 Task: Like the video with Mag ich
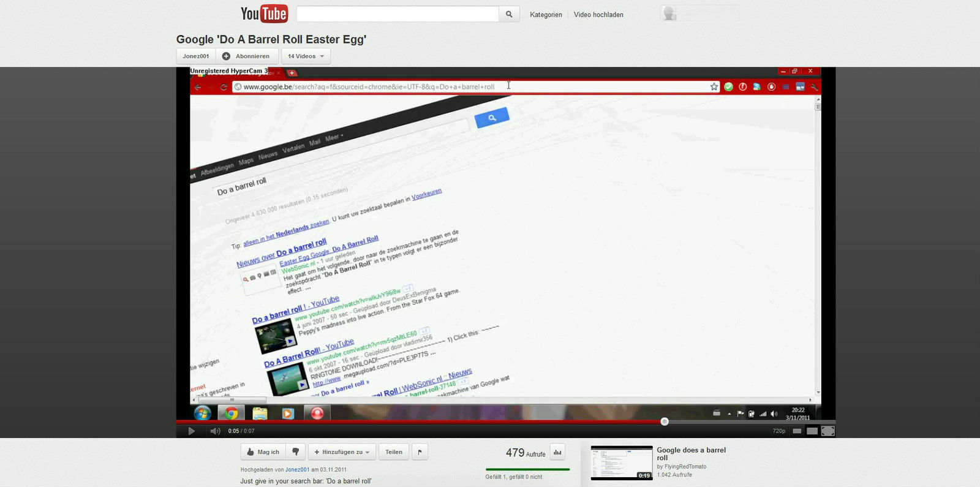(x=263, y=452)
